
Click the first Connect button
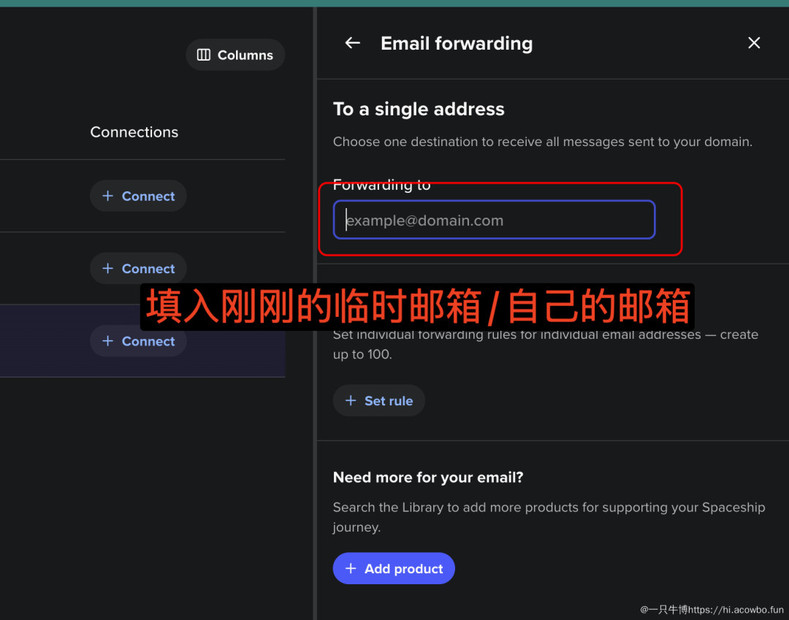click(x=138, y=196)
